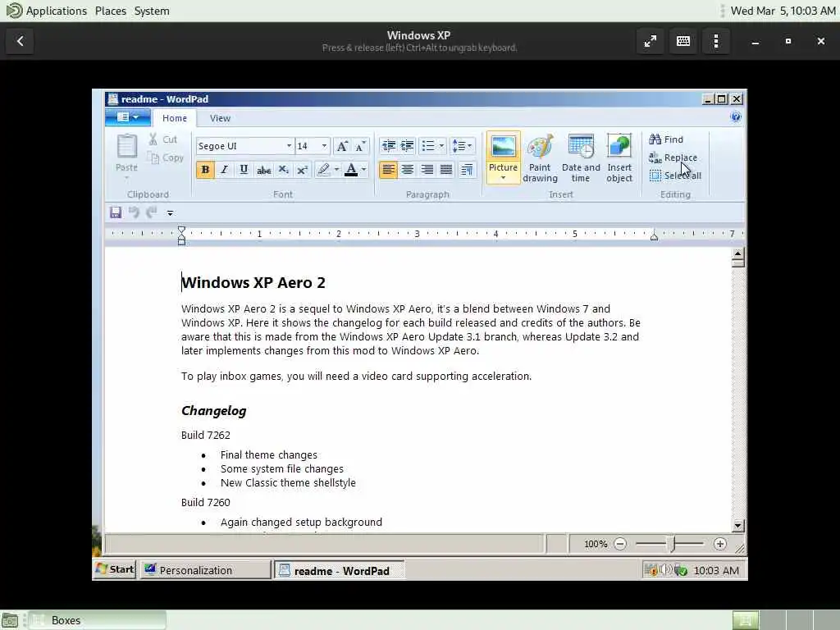Click the vertical scrollbar down arrow

(737, 526)
